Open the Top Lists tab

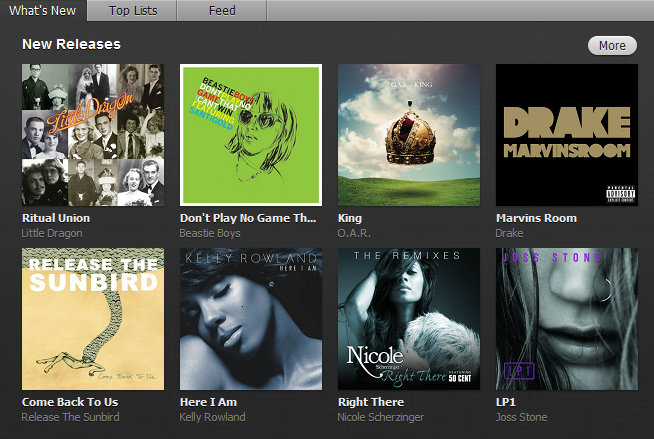pyautogui.click(x=133, y=10)
